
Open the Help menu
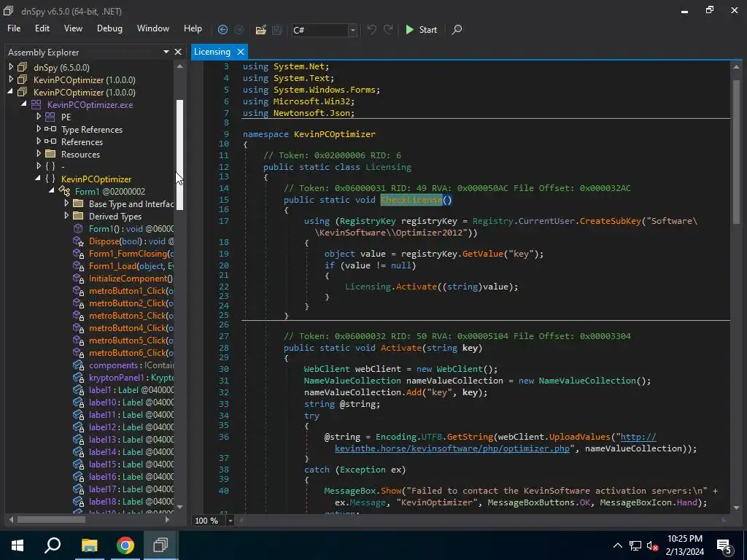pos(193,28)
